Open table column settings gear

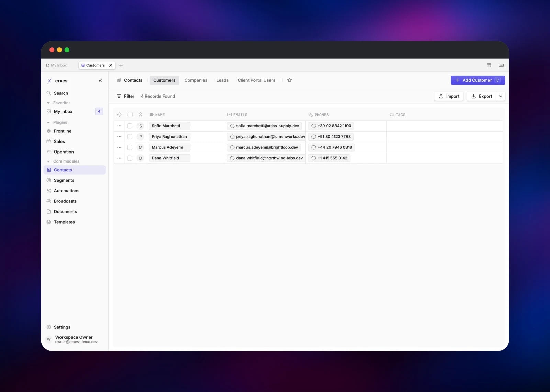(119, 115)
